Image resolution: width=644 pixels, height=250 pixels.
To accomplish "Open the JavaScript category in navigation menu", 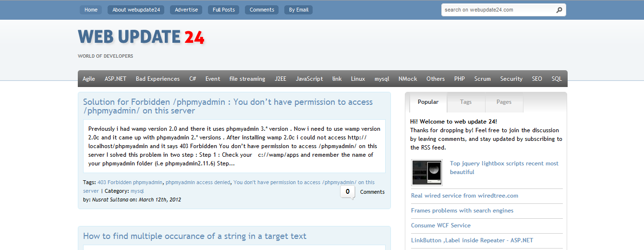I will click(x=309, y=79).
